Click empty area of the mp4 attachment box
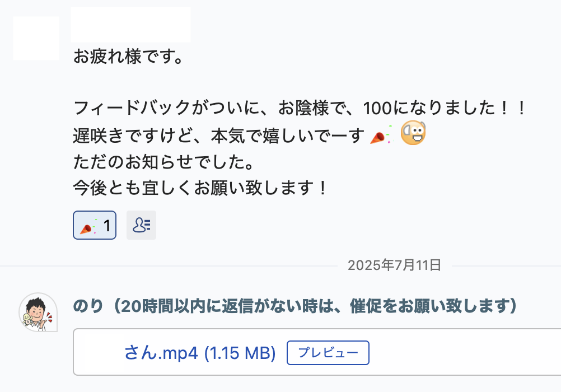 [x=465, y=352]
